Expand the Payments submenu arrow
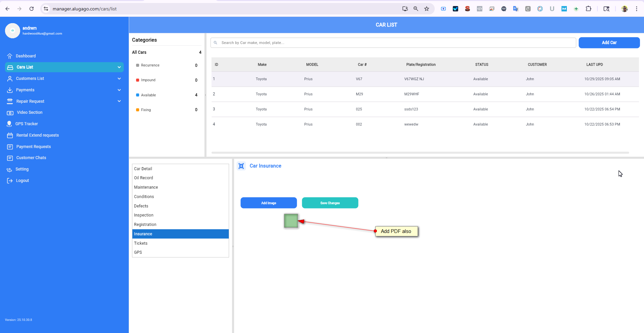This screenshot has width=644, height=333. 119,90
